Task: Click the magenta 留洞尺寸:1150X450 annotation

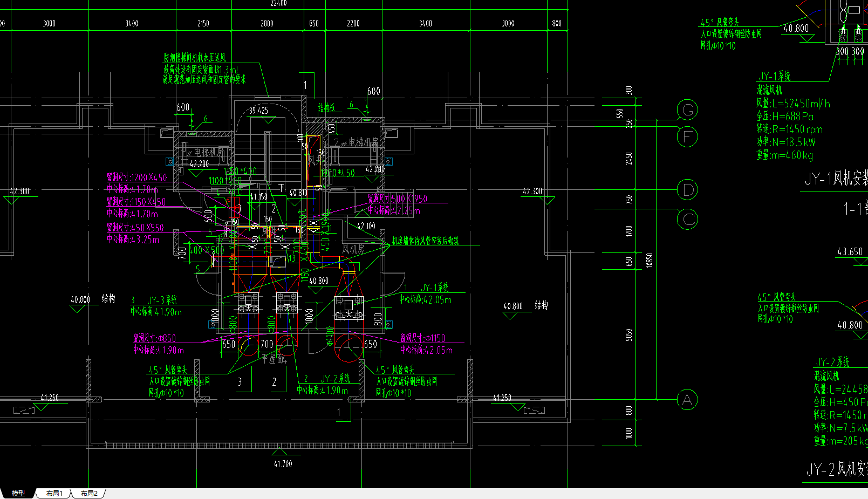Action: [x=136, y=202]
